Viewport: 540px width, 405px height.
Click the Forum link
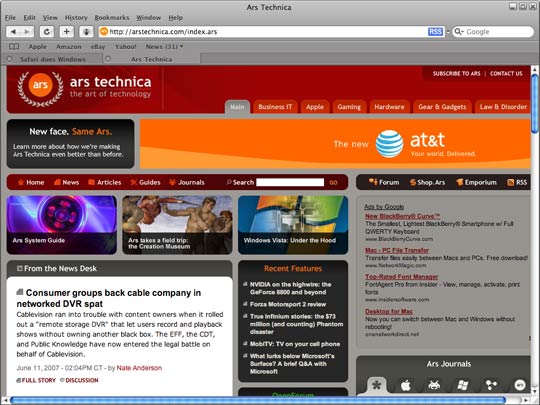click(x=384, y=182)
